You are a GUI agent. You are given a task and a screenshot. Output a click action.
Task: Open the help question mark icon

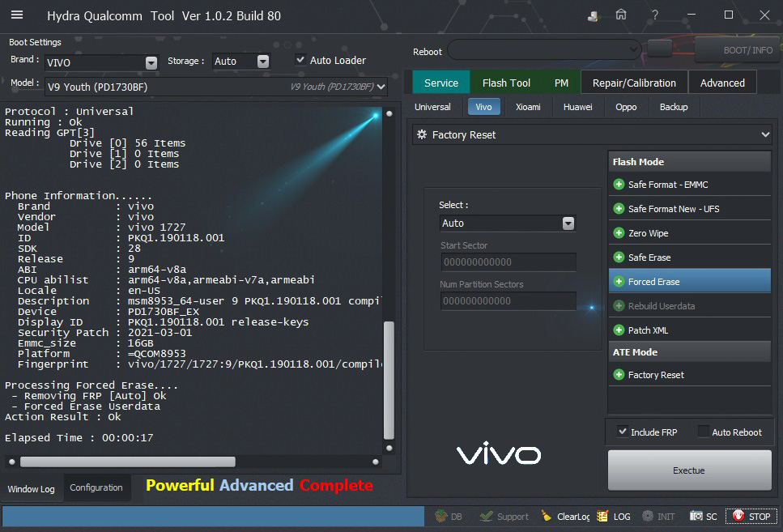pyautogui.click(x=654, y=15)
